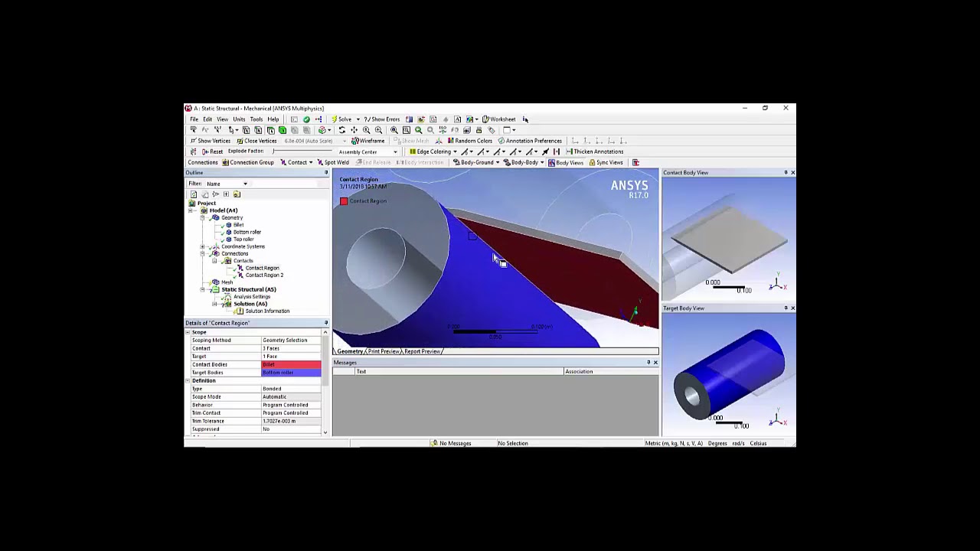The width and height of the screenshot is (980, 551).
Task: Select the Top roller body
Action: (243, 240)
